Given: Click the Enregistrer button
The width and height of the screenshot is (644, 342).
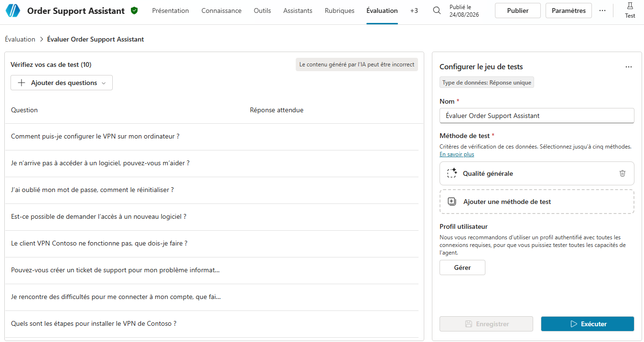Looking at the screenshot, I should (x=486, y=324).
